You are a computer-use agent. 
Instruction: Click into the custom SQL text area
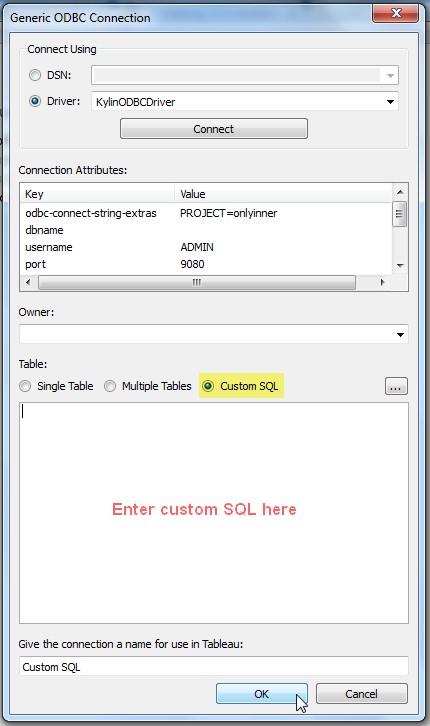214,513
